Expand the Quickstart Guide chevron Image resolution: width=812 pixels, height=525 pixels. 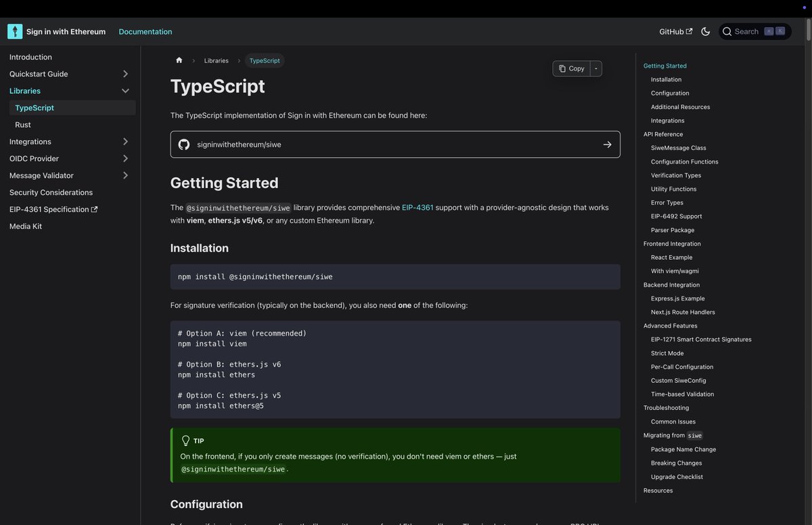coord(125,74)
